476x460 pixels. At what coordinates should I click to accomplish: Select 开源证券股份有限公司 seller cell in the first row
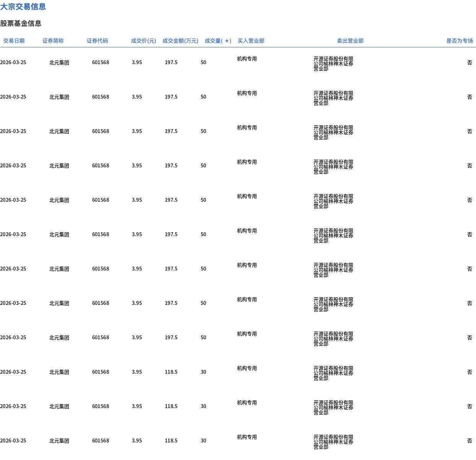(333, 64)
